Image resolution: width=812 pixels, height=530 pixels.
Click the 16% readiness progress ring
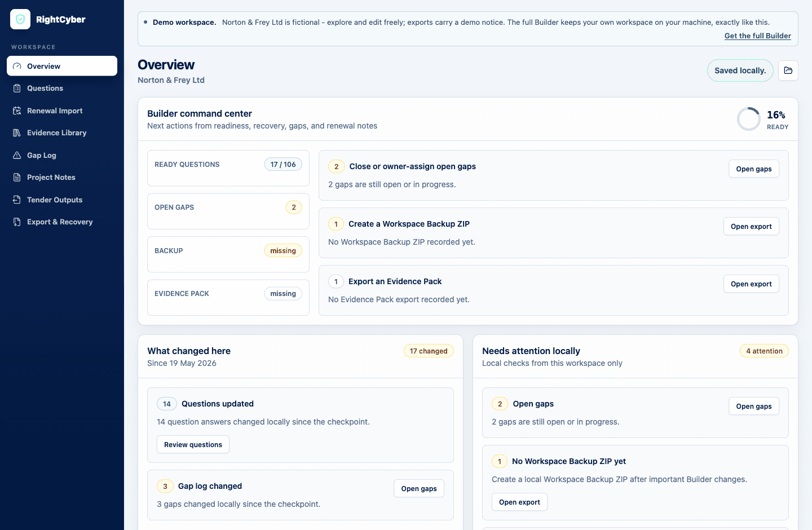(x=749, y=119)
